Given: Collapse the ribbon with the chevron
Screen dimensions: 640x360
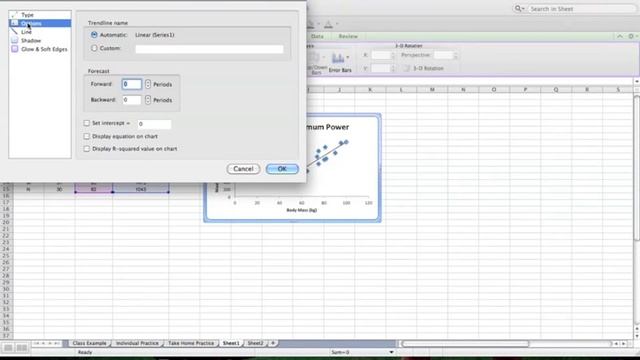Looking at the screenshot, I should click(620, 36).
